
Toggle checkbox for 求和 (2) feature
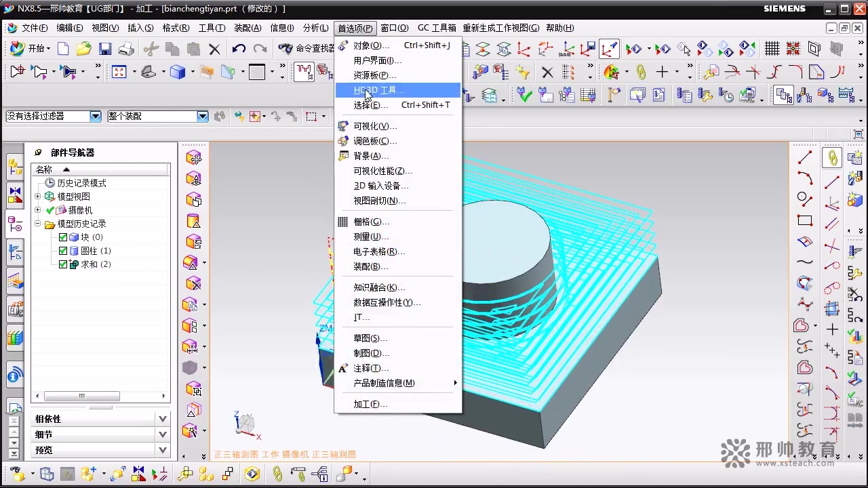(x=63, y=264)
